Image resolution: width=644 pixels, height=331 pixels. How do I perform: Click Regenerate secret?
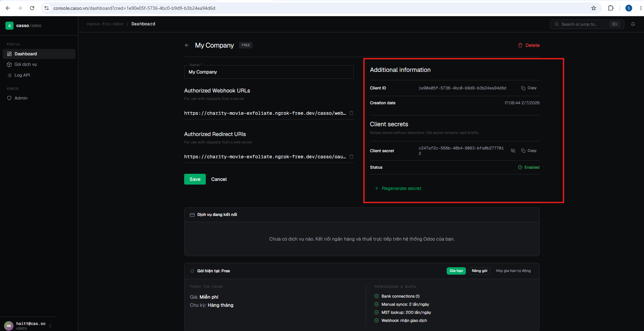[x=398, y=188]
